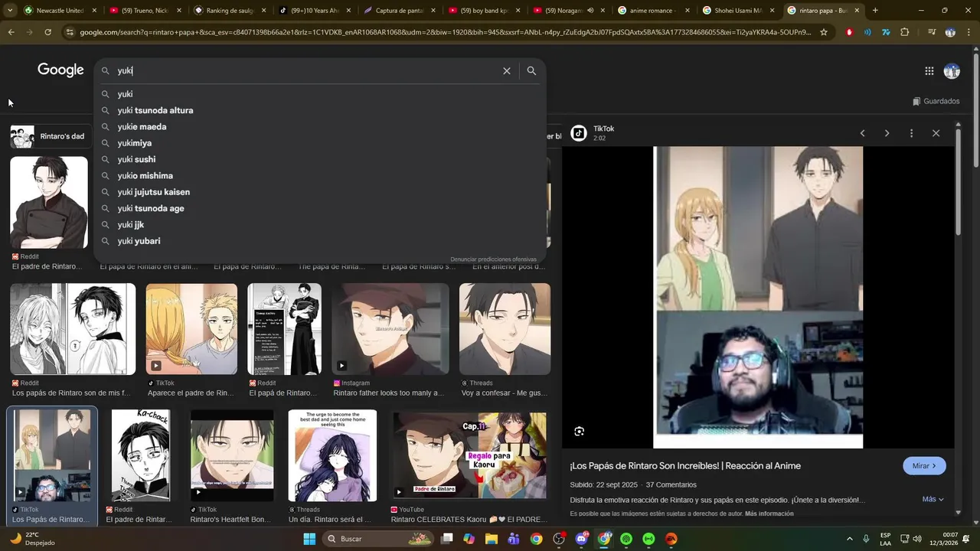The height and width of the screenshot is (551, 980).
Task: Search this image with Google Lens icon
Action: pos(580,431)
